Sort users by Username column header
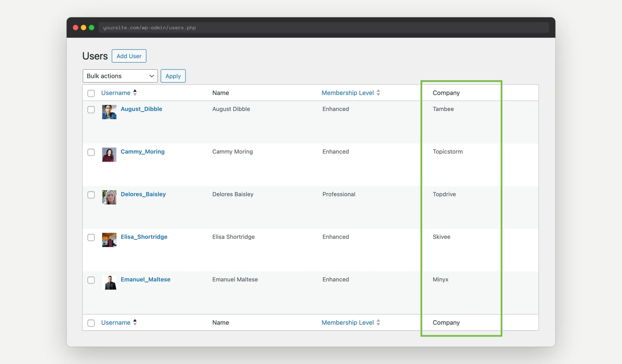 pyautogui.click(x=116, y=93)
